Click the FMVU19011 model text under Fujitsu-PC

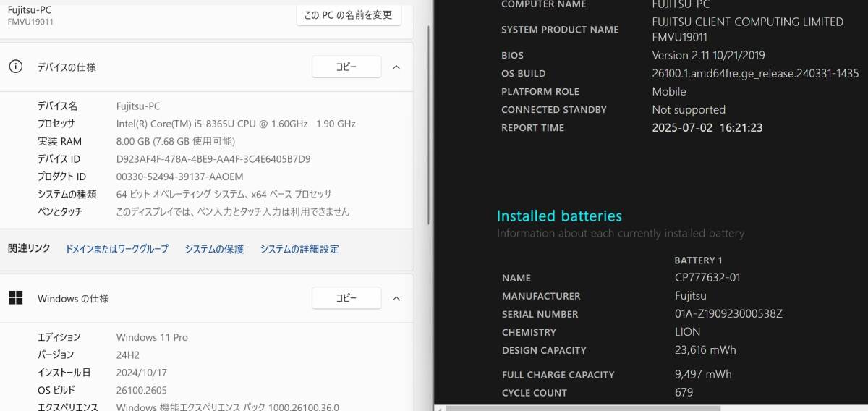(30, 22)
